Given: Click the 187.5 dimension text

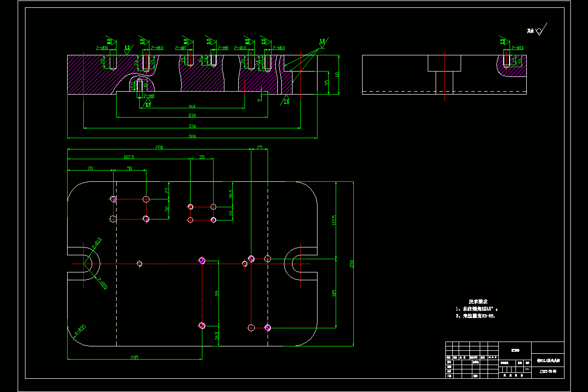Looking at the screenshot, I should click(x=129, y=157).
